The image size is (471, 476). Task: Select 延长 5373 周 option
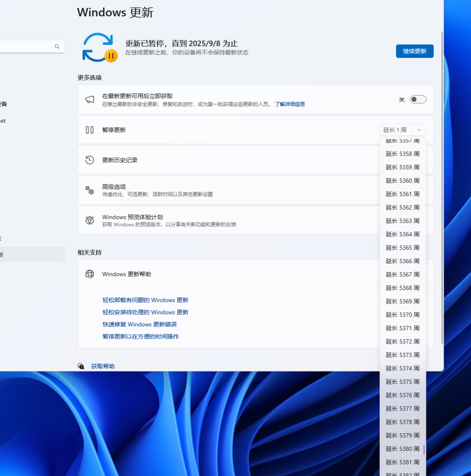click(x=403, y=355)
